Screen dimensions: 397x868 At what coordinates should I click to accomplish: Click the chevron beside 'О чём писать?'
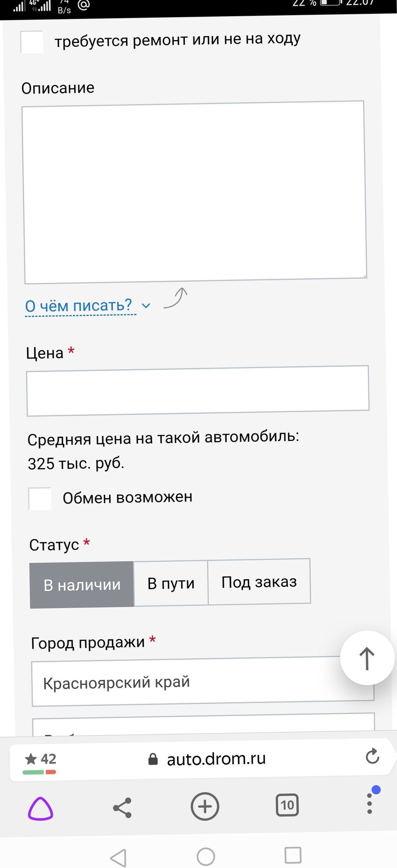[146, 305]
